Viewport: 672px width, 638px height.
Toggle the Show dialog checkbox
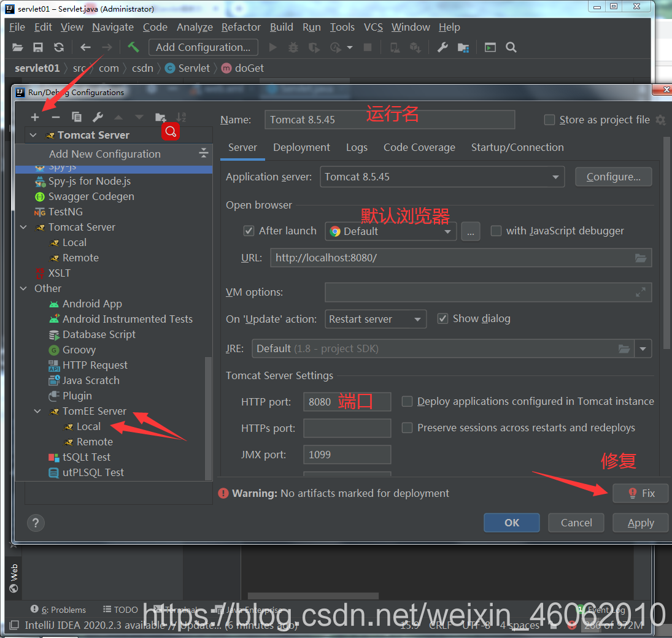point(442,319)
